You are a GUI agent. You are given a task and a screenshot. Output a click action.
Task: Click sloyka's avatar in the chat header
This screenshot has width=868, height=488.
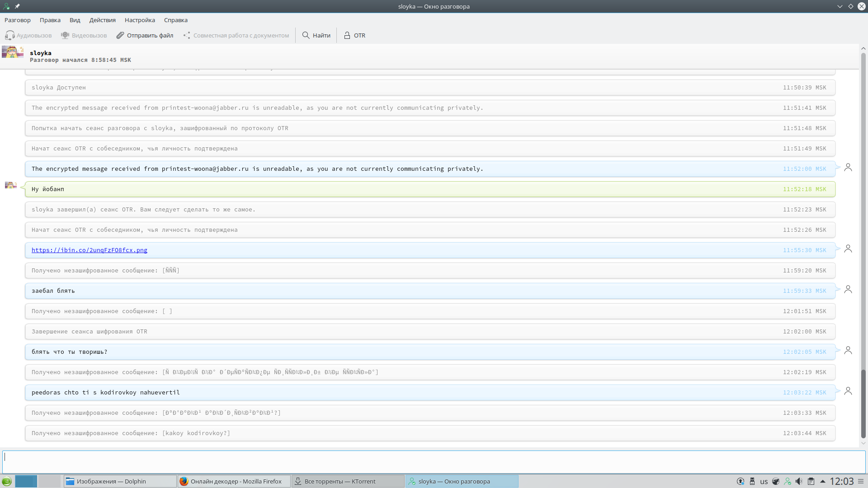pyautogui.click(x=13, y=52)
